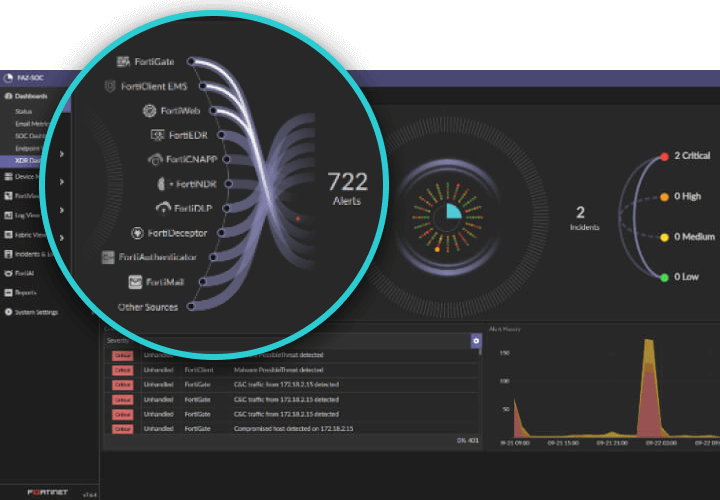Viewport: 720px width, 500px height.
Task: Open the FortiAI sidebar icon
Action: 8,273
